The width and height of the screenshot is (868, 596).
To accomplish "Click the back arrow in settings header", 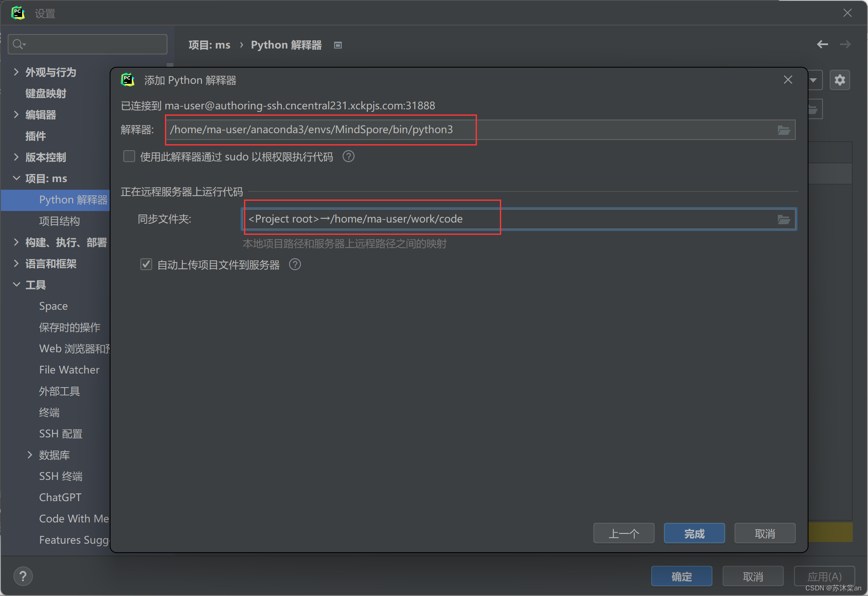I will [822, 44].
